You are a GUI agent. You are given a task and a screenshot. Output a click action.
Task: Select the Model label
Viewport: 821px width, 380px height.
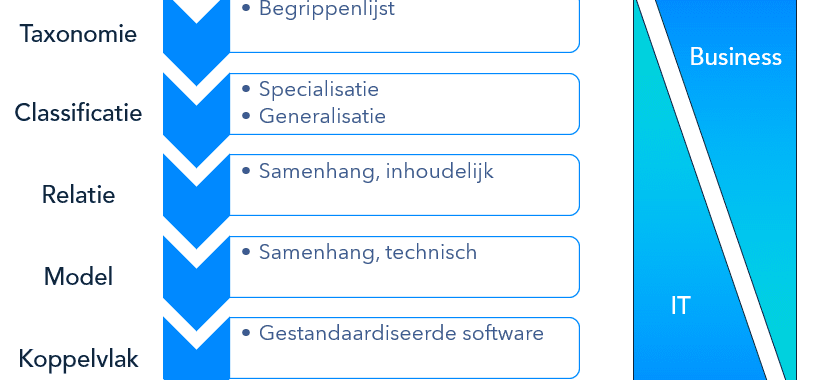[x=78, y=276]
